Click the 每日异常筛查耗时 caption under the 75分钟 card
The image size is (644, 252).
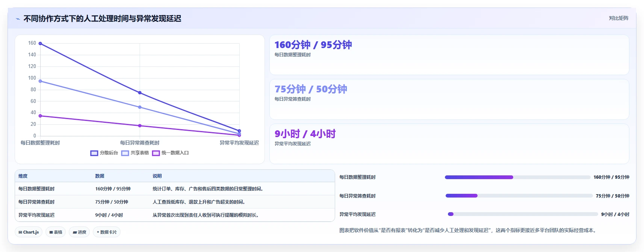tap(293, 99)
